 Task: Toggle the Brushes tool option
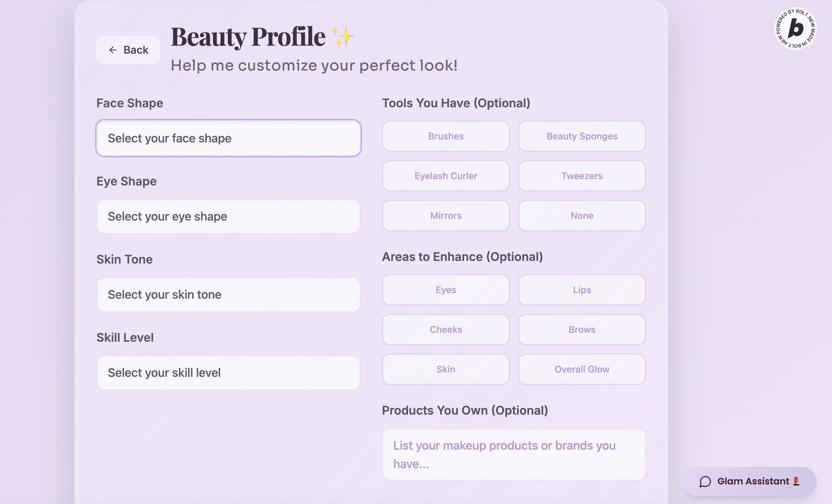point(445,136)
